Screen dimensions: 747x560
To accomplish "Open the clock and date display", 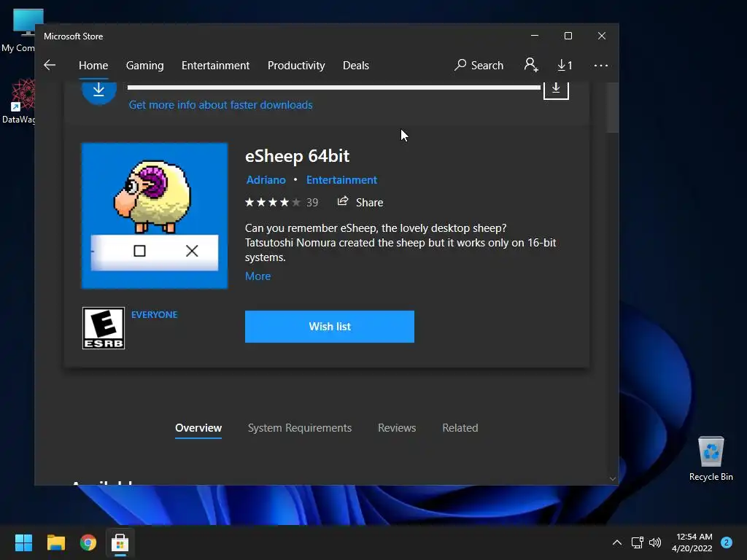I will pyautogui.click(x=692, y=542).
